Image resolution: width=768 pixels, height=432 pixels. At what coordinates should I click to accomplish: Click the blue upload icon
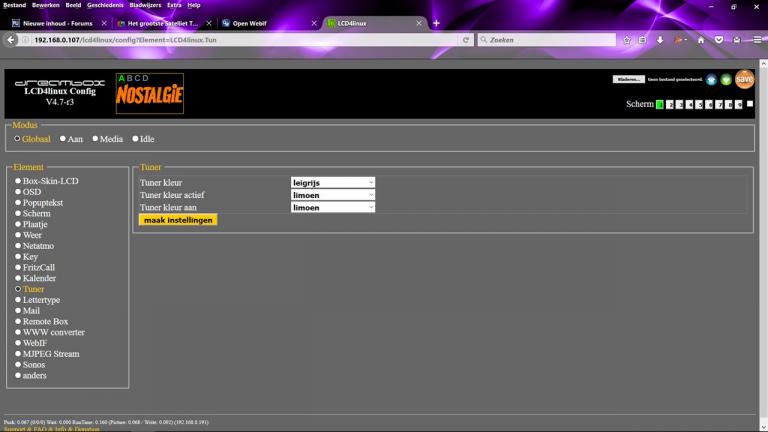[x=712, y=80]
